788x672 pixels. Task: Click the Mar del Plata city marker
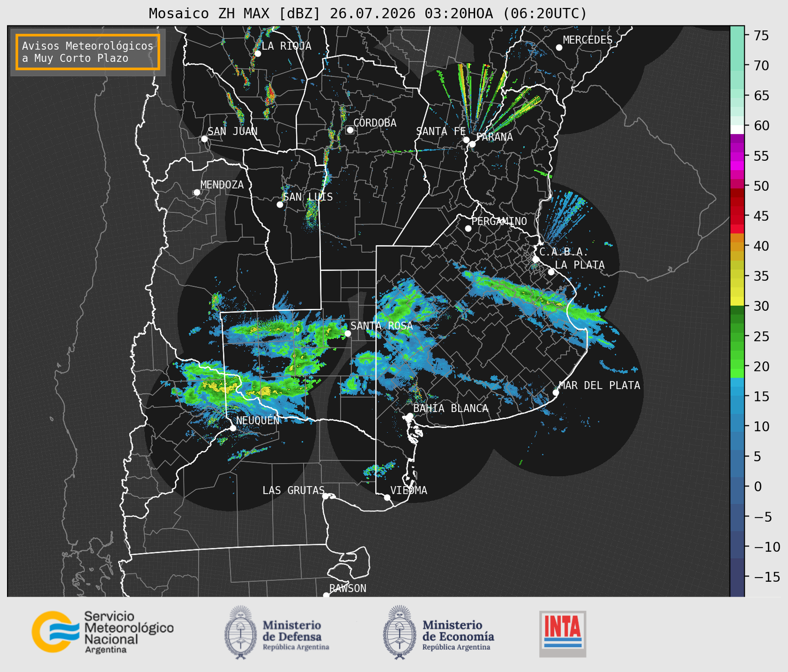point(556,393)
